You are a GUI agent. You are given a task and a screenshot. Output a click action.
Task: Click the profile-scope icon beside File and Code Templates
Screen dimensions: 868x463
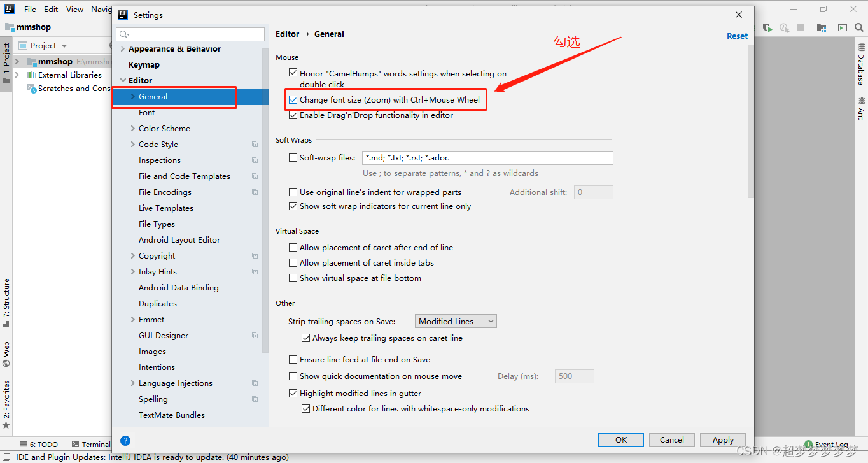click(x=255, y=176)
